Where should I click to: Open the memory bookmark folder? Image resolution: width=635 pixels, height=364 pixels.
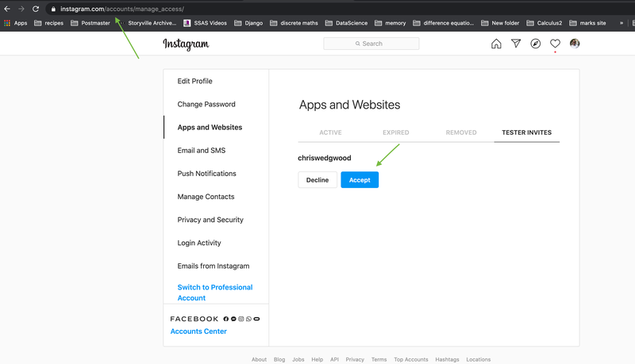(x=391, y=23)
